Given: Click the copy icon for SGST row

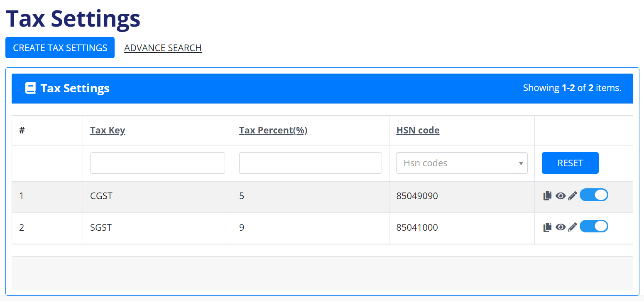Looking at the screenshot, I should point(547,227).
